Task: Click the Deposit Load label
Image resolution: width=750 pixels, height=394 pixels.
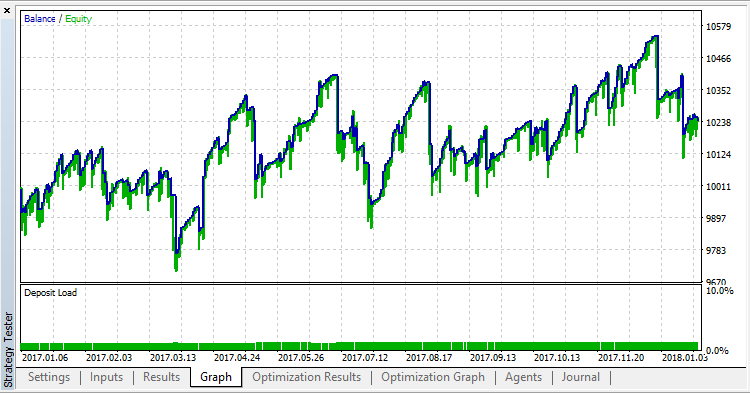Action: (x=50, y=293)
